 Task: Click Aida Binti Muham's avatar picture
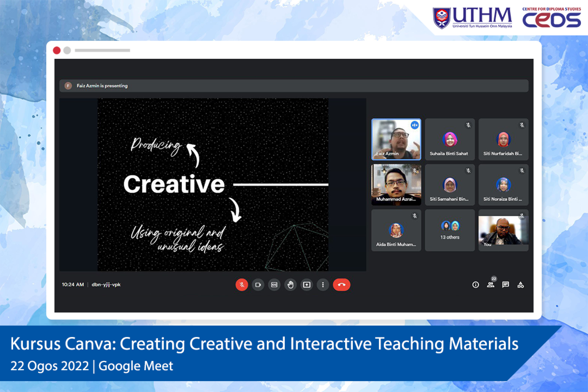point(396,230)
